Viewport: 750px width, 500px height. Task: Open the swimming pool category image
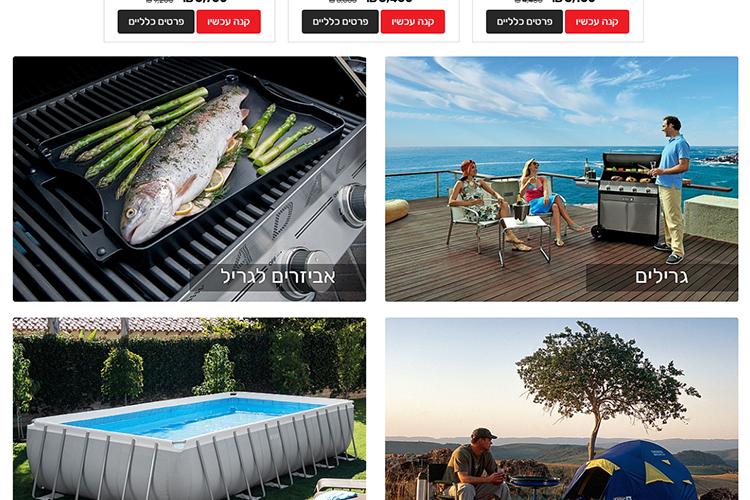[189, 409]
